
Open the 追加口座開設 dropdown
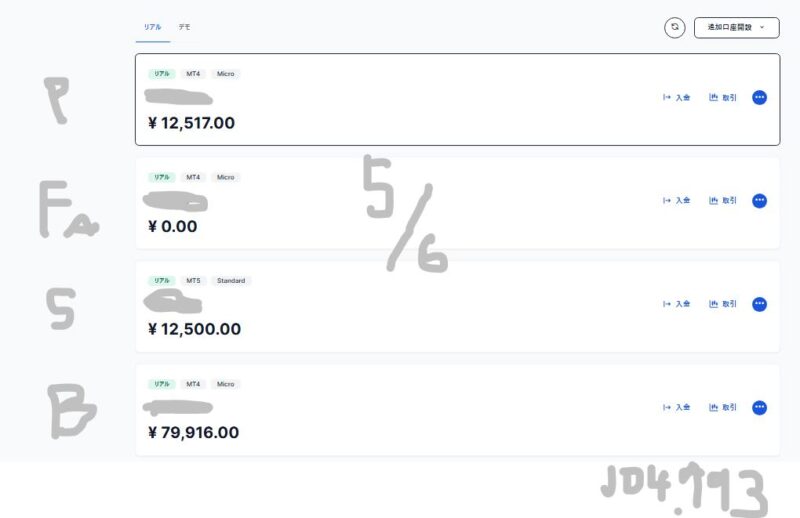736,28
